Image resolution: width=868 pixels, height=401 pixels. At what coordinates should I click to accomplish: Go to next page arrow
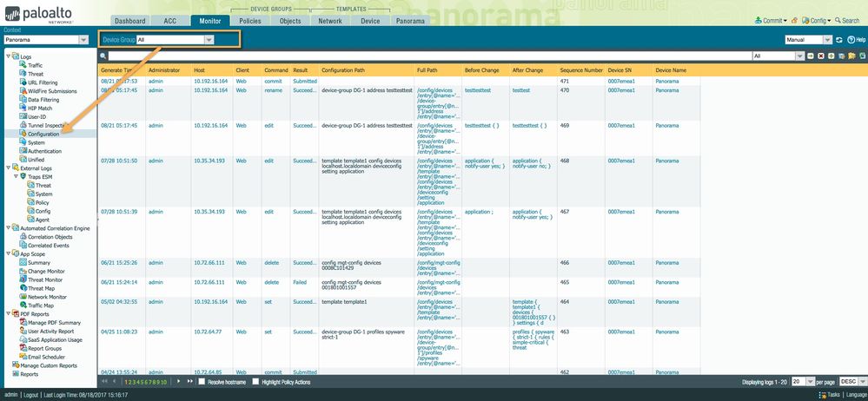tap(178, 382)
